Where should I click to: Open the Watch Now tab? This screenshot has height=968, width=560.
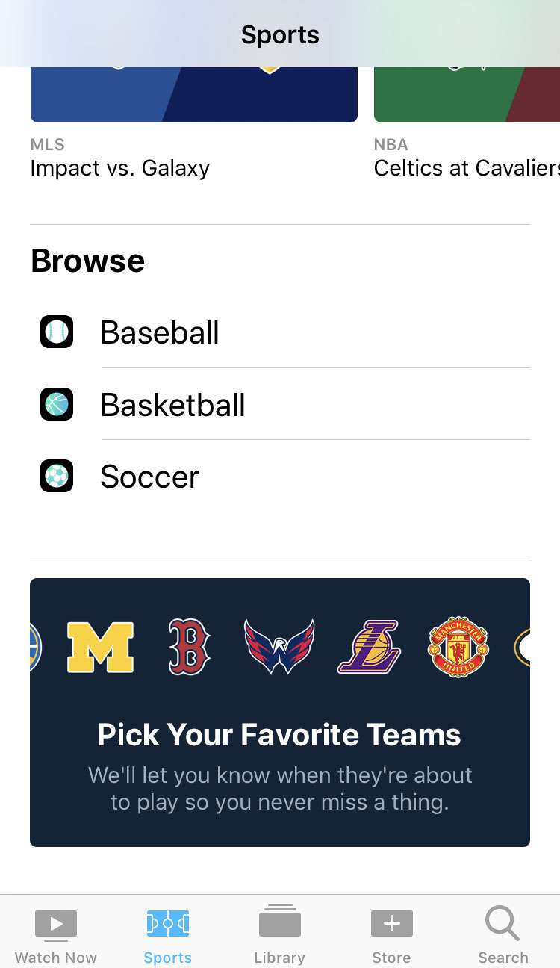pyautogui.click(x=56, y=935)
